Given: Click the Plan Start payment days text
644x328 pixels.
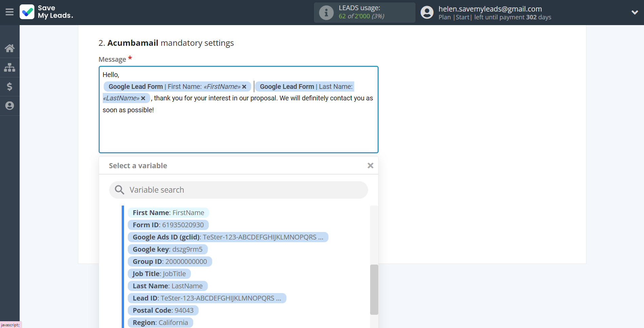Looking at the screenshot, I should 495,17.
